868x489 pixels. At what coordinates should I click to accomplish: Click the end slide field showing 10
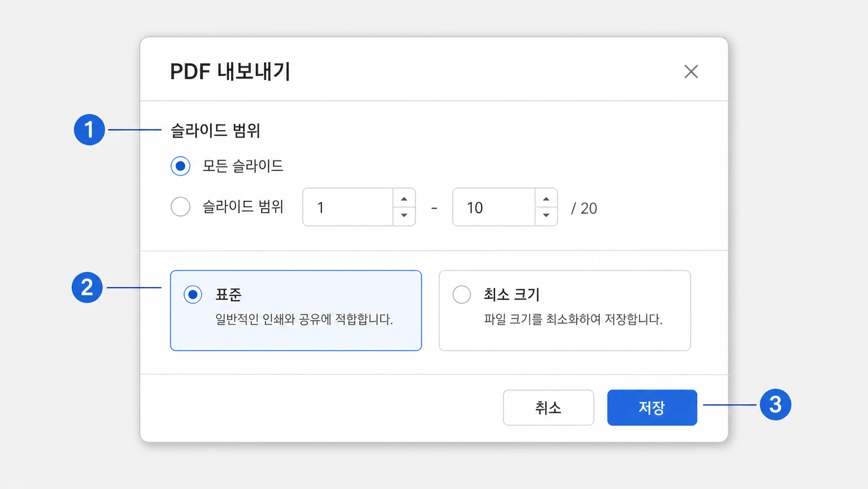pyautogui.click(x=494, y=207)
